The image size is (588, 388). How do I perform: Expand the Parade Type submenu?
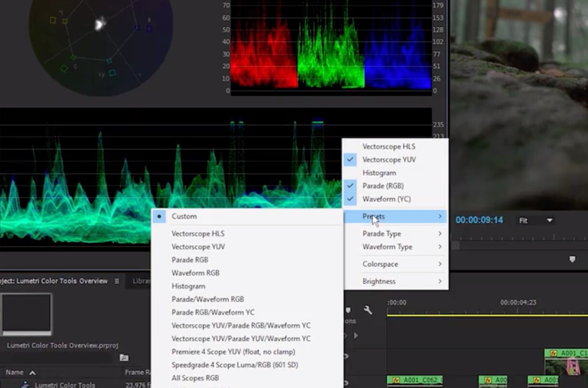click(x=395, y=234)
